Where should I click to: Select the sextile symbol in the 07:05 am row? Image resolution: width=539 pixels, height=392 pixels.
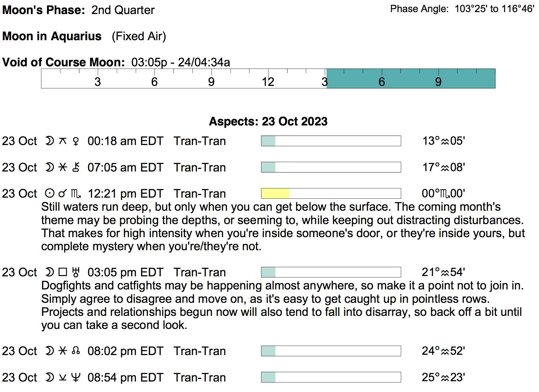63,167
